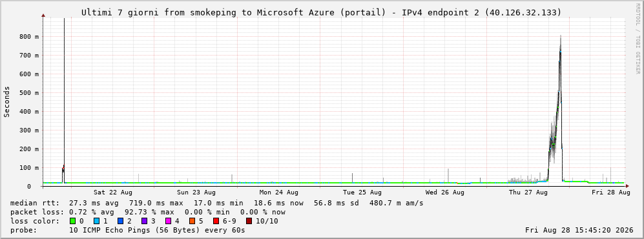
Task: Click the Mon 24 Aug axis label
Action: (x=279, y=192)
